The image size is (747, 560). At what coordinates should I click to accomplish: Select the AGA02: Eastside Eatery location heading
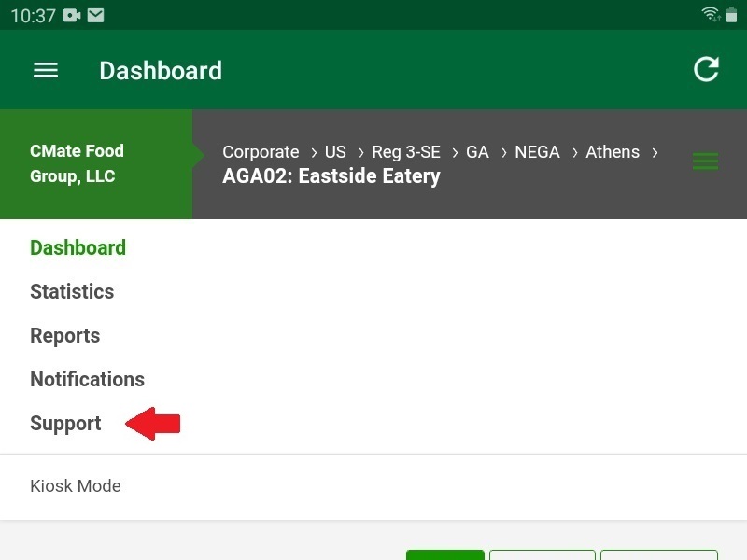(331, 175)
